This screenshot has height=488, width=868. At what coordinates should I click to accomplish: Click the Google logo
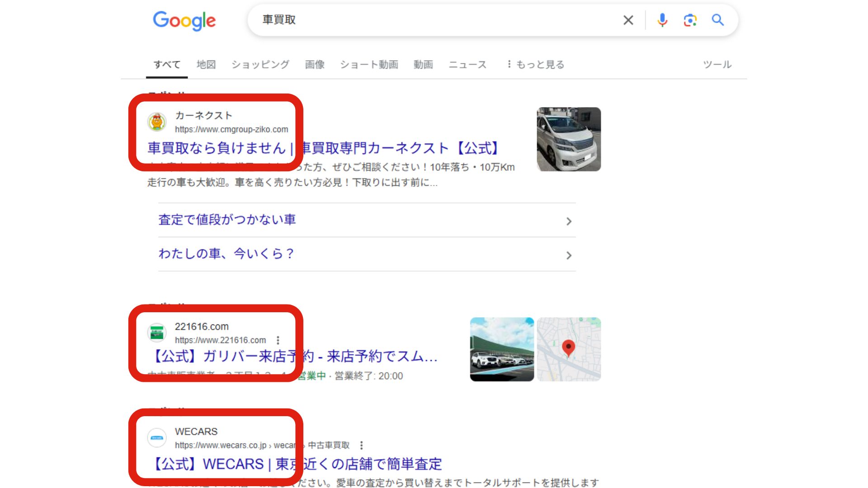tap(184, 20)
